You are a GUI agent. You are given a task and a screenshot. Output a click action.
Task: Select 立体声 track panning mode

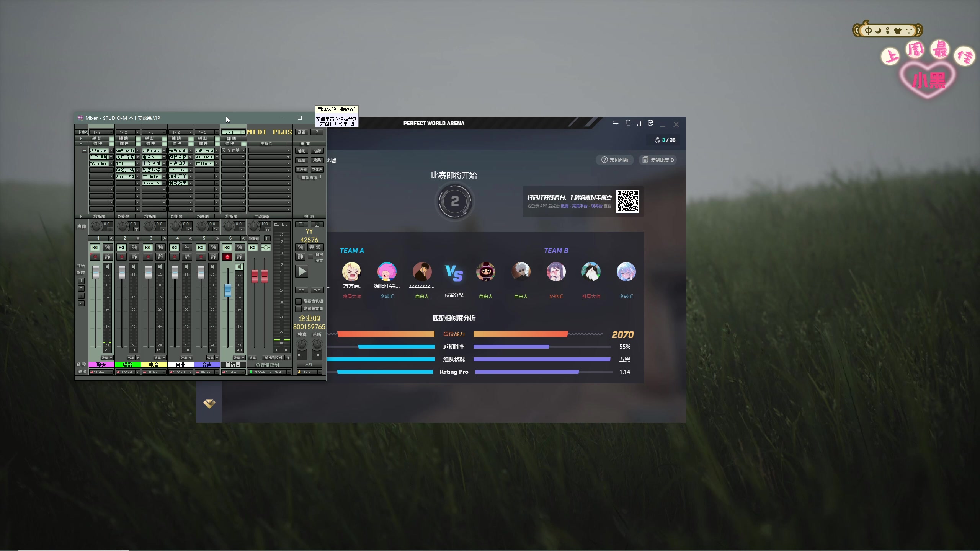tap(317, 170)
